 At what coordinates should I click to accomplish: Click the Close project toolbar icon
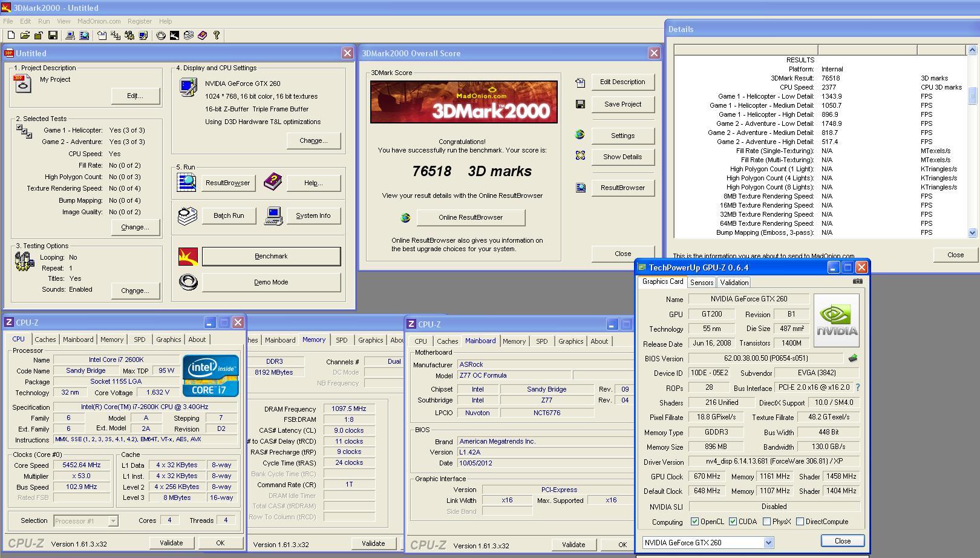tap(39, 36)
